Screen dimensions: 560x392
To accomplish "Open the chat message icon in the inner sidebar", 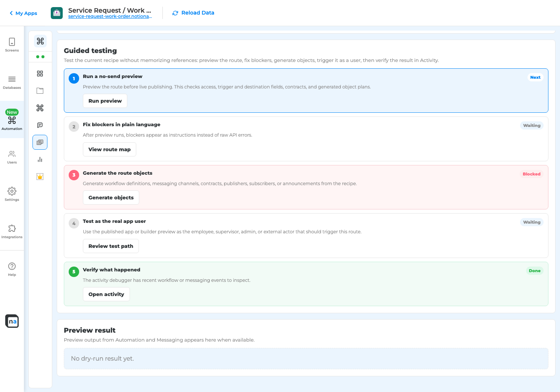I will [40, 125].
